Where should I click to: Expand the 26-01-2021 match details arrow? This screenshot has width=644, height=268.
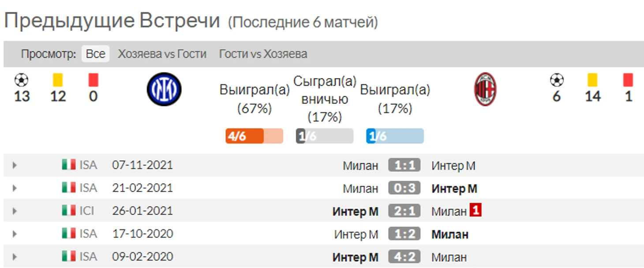[x=15, y=211]
